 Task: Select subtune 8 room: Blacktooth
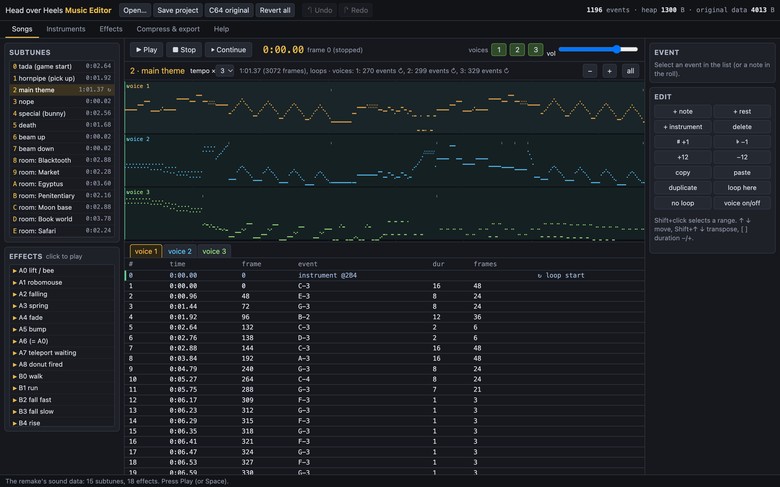[62, 160]
